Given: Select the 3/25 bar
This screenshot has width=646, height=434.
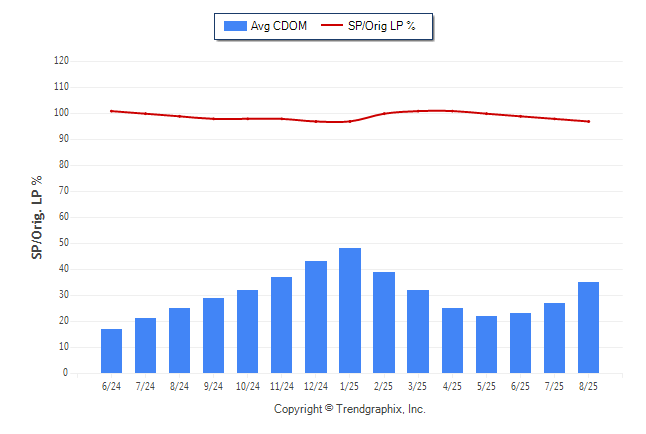Looking at the screenshot, I should point(418,331).
